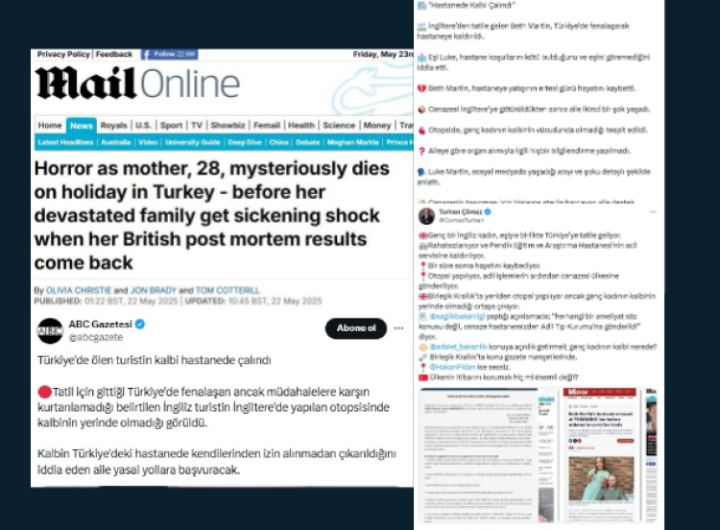720x530 pixels.
Task: Click the Facebook Follow button
Action: coord(169,54)
